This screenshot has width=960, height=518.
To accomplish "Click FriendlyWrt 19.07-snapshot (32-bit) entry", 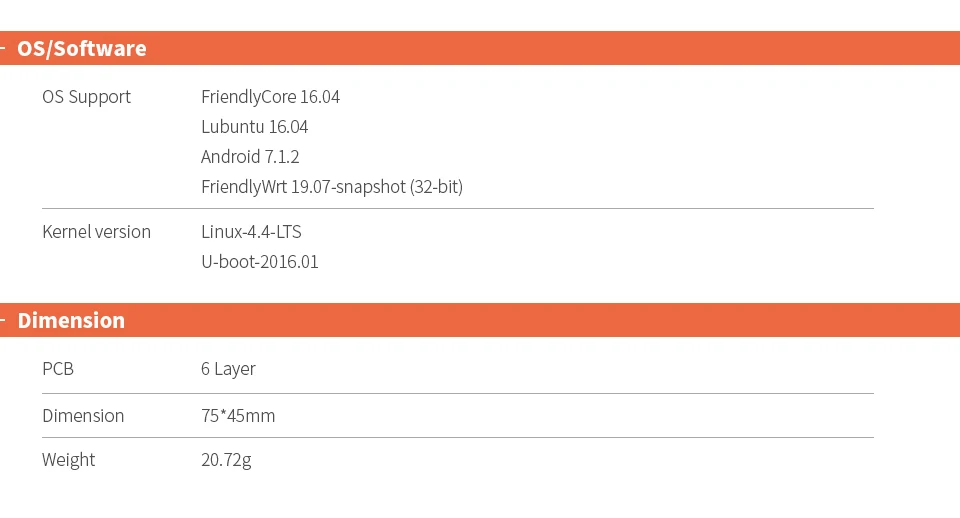I will [331, 187].
